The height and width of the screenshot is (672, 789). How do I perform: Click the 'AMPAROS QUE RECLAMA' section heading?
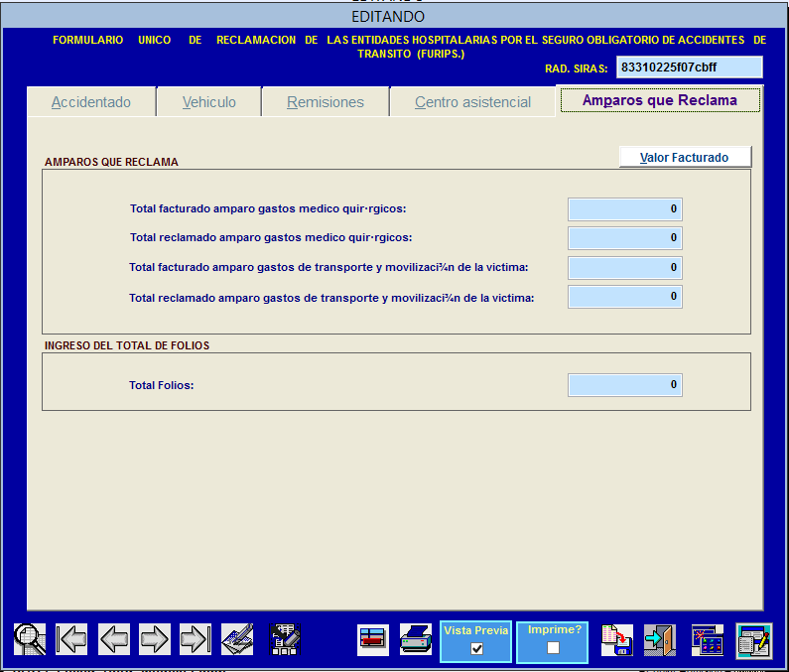111,162
